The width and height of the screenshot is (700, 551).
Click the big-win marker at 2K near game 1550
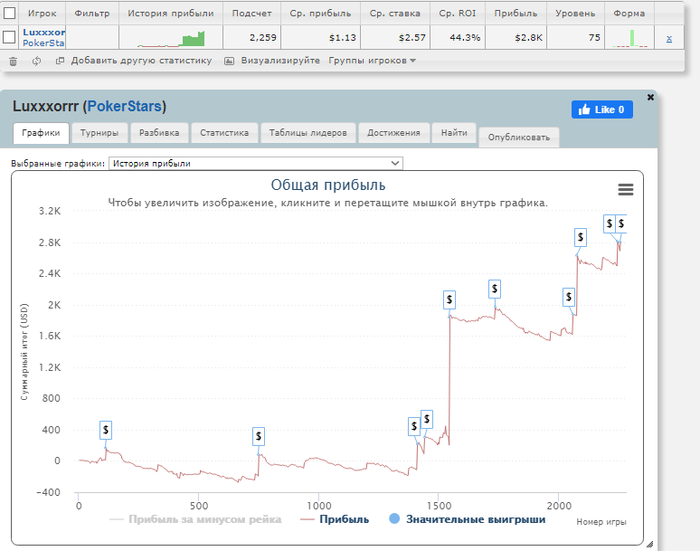click(x=449, y=300)
